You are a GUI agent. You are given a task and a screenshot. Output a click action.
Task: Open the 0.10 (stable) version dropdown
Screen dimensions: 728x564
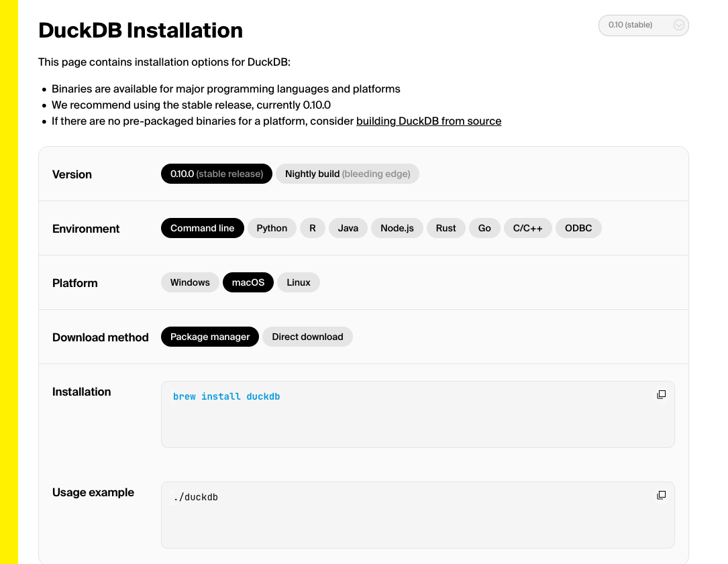coord(643,25)
